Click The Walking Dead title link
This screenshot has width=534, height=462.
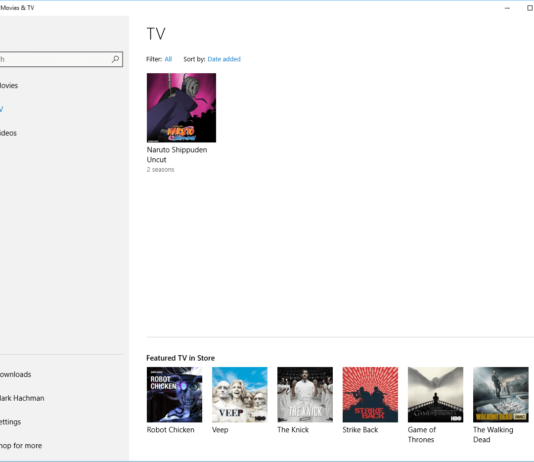pos(493,435)
